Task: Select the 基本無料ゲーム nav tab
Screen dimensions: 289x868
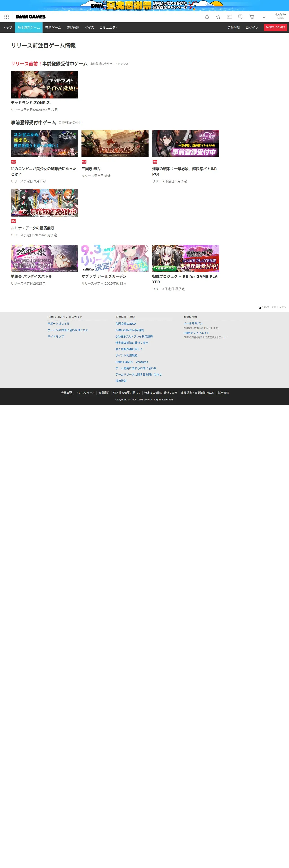Action: [29, 28]
